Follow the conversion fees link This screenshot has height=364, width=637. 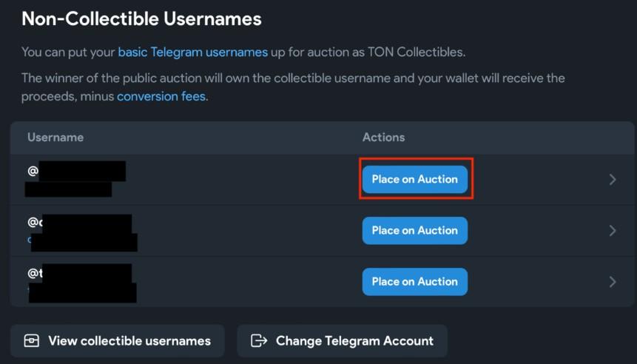click(x=161, y=96)
